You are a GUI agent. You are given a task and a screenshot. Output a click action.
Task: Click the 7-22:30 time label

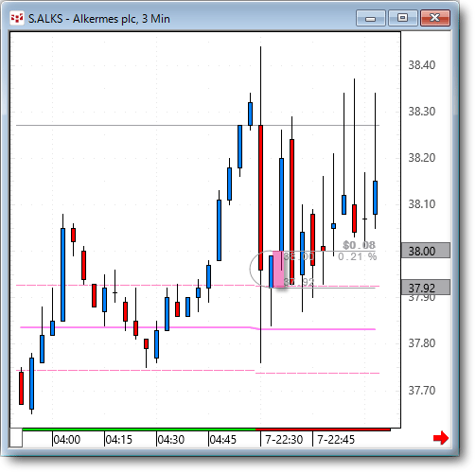coord(284,439)
